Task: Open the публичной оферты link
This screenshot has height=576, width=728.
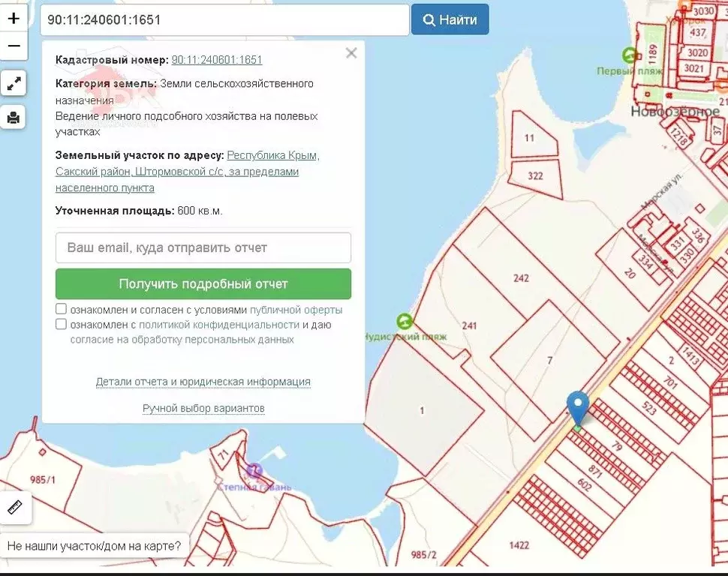Action: coord(296,310)
